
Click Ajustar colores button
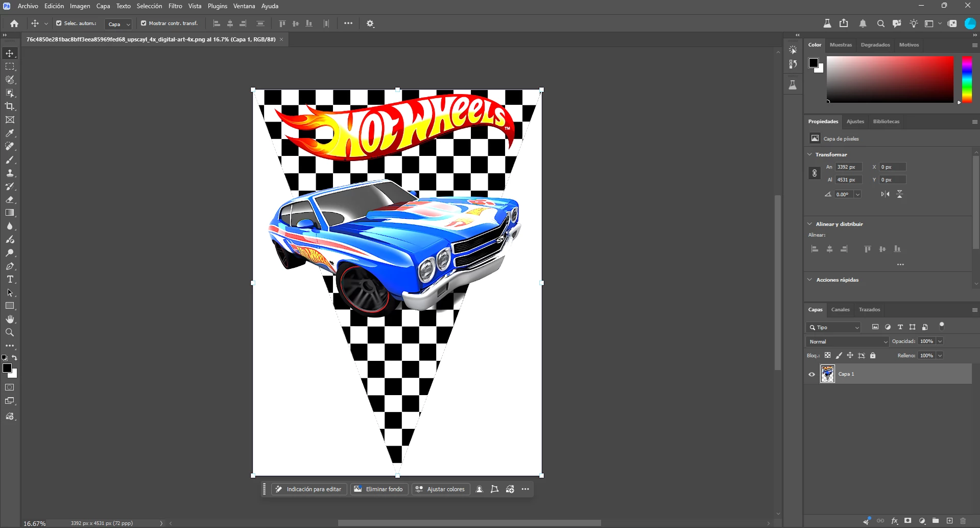click(x=441, y=489)
